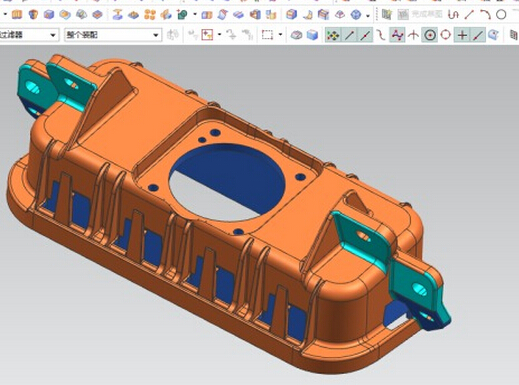Click the Finish Sketch 完成草图 button

tap(420, 14)
